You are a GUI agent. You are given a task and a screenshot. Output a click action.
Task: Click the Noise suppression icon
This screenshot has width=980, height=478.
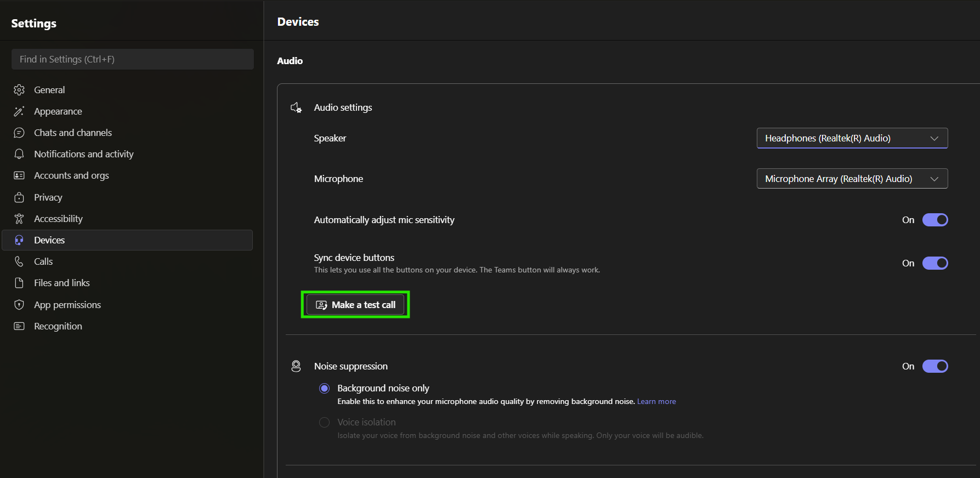pos(296,366)
